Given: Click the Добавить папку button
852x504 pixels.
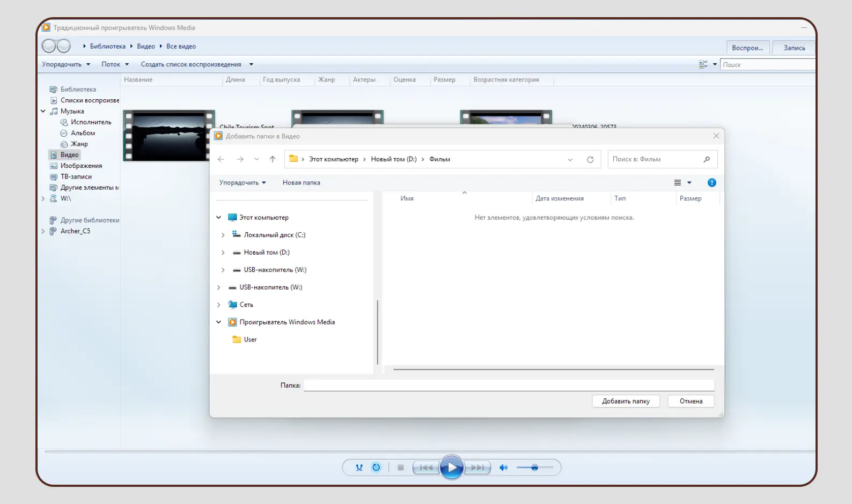Looking at the screenshot, I should pos(626,401).
